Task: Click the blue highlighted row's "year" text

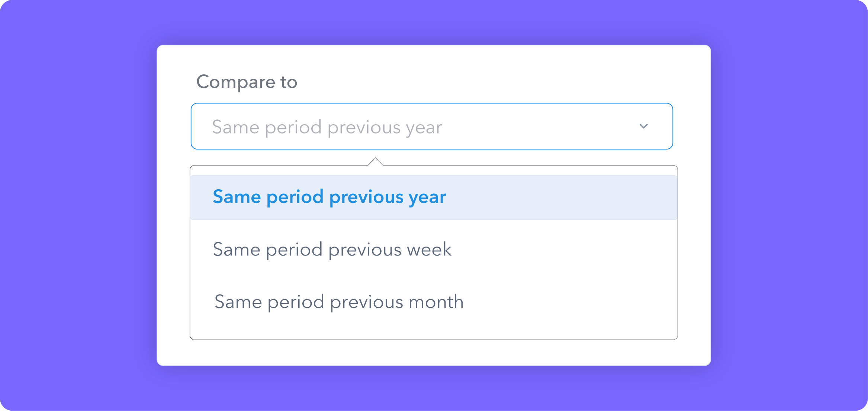Action: 427,198
